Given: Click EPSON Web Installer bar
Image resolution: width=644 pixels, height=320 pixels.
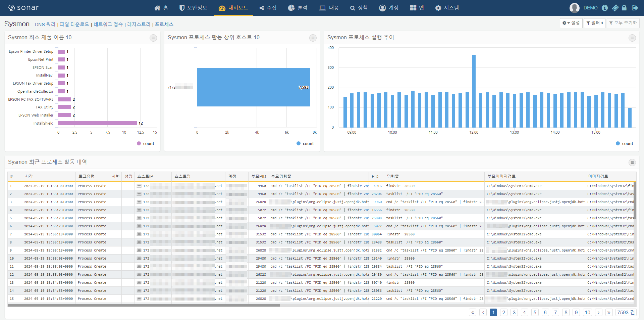Looking at the screenshot, I should [64, 115].
